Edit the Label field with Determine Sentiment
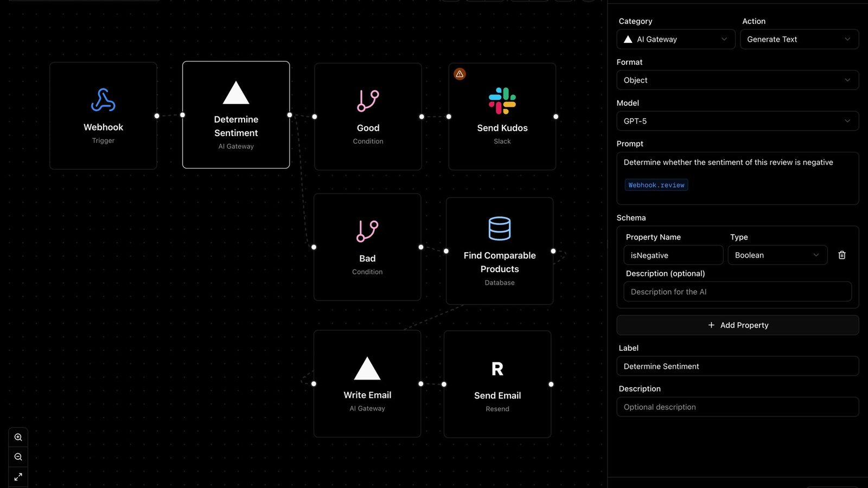 [738, 366]
